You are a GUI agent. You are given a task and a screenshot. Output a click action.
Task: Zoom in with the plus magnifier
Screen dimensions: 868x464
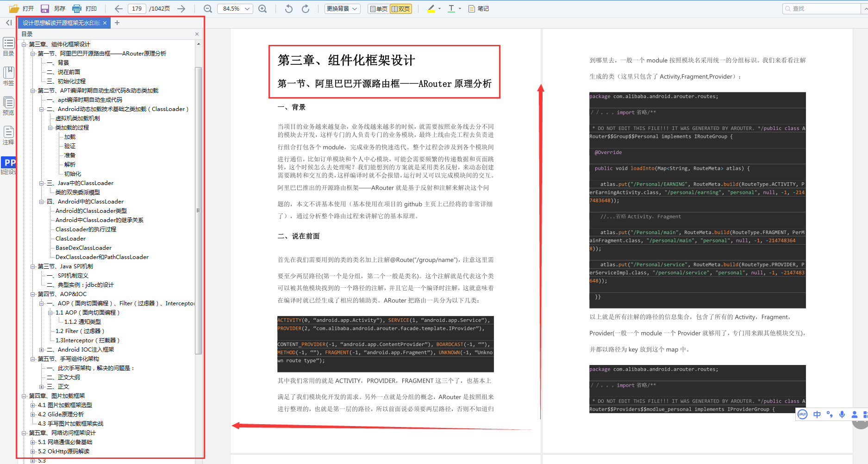[262, 9]
